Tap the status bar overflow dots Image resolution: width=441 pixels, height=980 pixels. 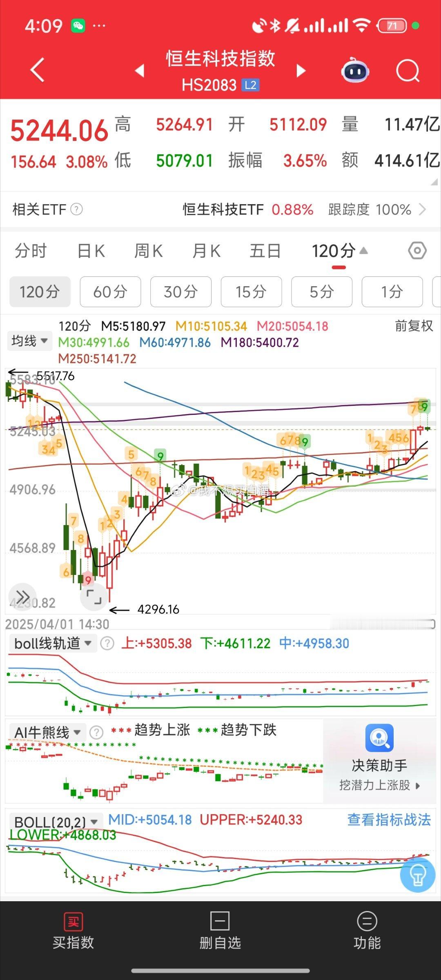99,26
